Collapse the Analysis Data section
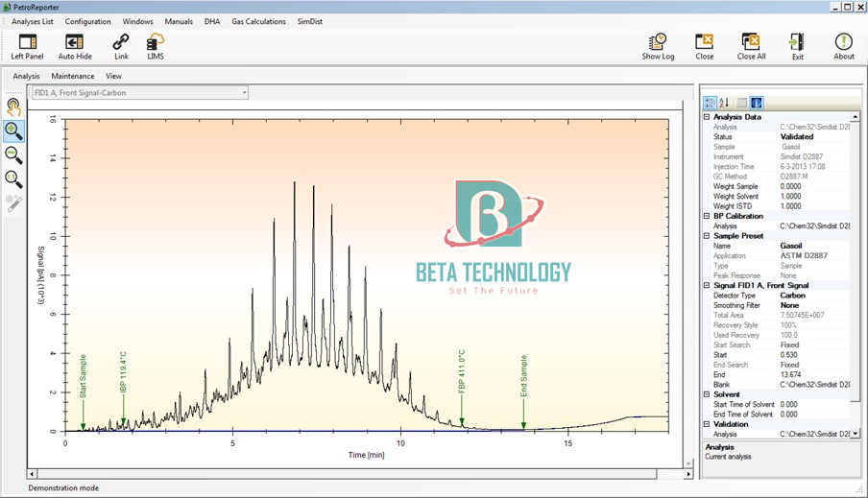The width and height of the screenshot is (868, 498). 707,117
